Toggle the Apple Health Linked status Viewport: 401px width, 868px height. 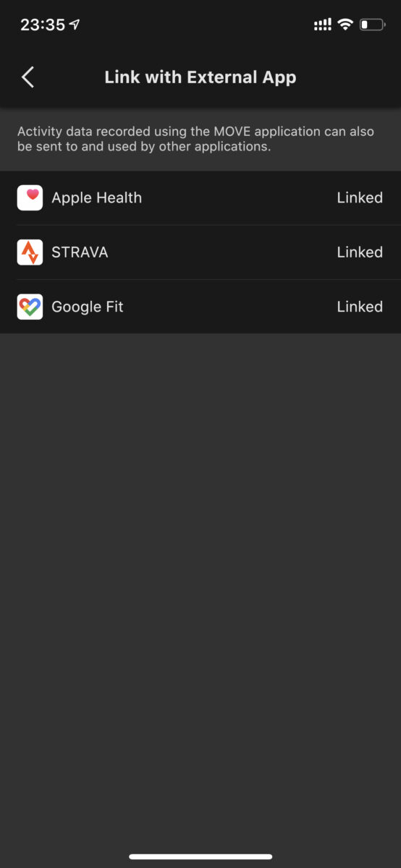click(x=360, y=197)
